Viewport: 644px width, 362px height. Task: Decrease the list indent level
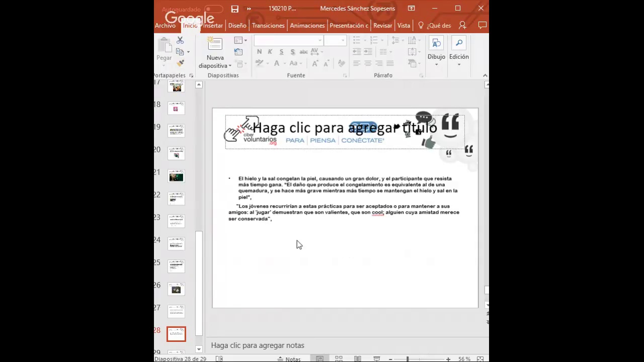tap(357, 52)
